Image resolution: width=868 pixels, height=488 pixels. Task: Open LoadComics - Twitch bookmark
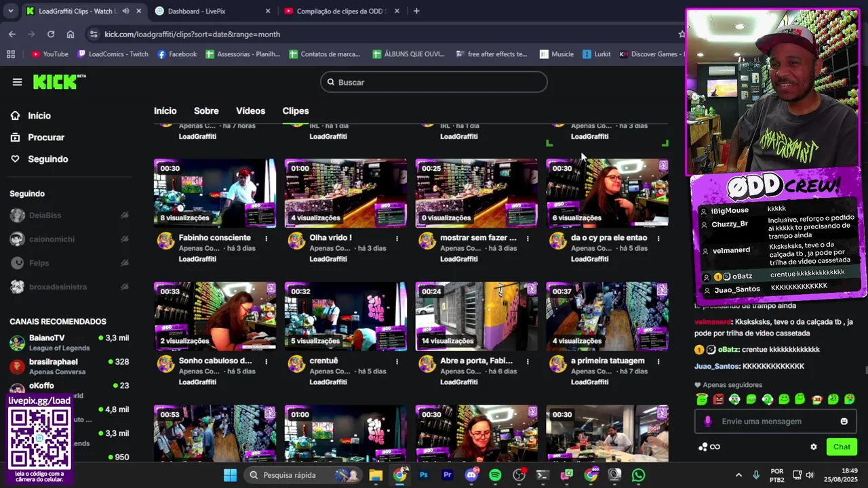113,54
